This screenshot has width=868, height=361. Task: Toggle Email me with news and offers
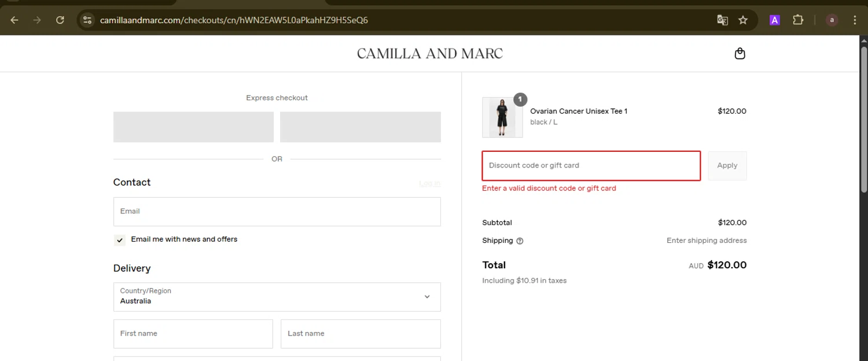(120, 240)
